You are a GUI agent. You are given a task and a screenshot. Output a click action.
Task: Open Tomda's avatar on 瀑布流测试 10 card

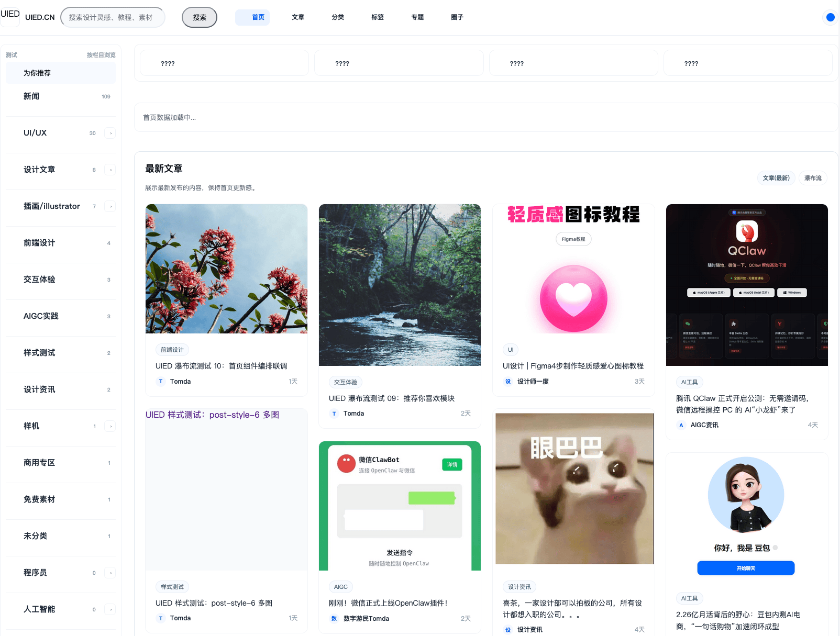pos(161,382)
